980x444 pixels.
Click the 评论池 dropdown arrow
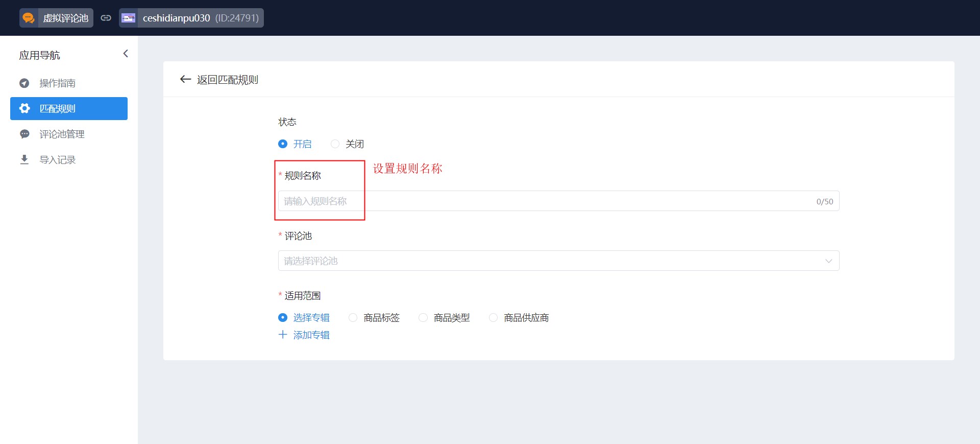[828, 261]
